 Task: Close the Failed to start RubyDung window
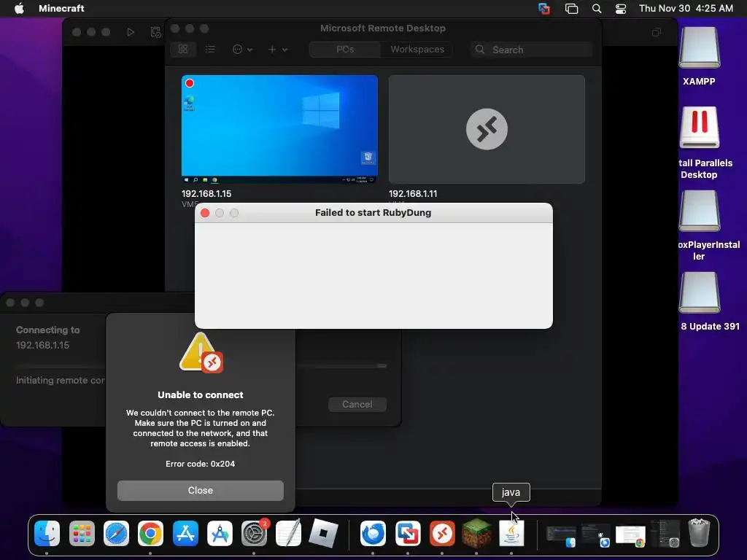pyautogui.click(x=205, y=213)
